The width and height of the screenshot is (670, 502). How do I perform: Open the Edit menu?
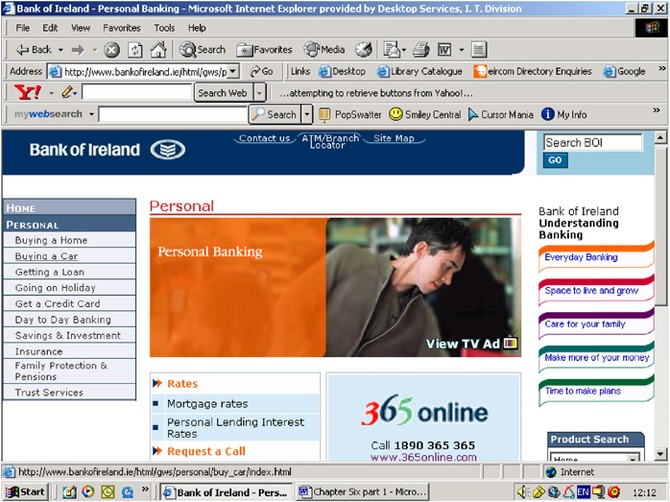[x=50, y=28]
